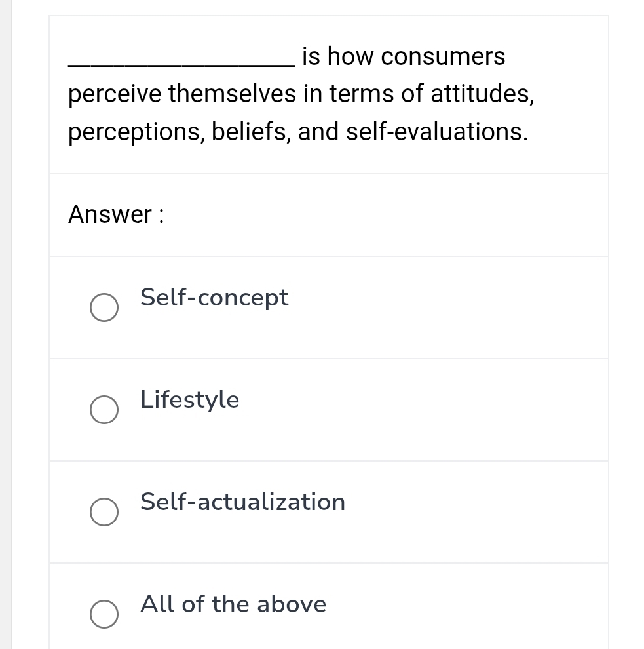The width and height of the screenshot is (644, 649).
Task: Pick the All of the above radio
Action: tap(104, 614)
